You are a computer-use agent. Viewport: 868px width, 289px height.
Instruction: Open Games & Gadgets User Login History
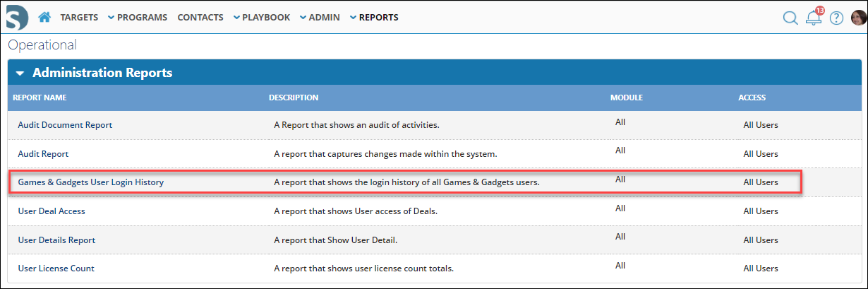click(90, 182)
